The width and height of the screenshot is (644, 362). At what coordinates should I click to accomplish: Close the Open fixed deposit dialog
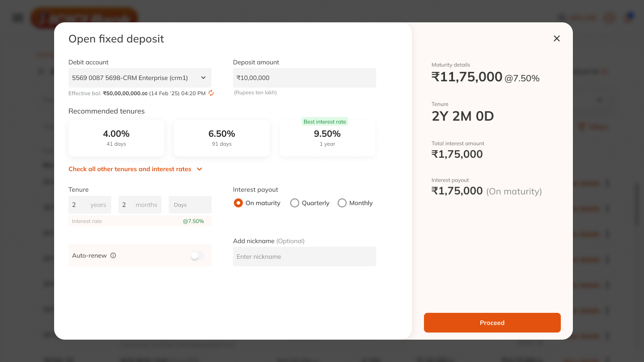pos(556,38)
